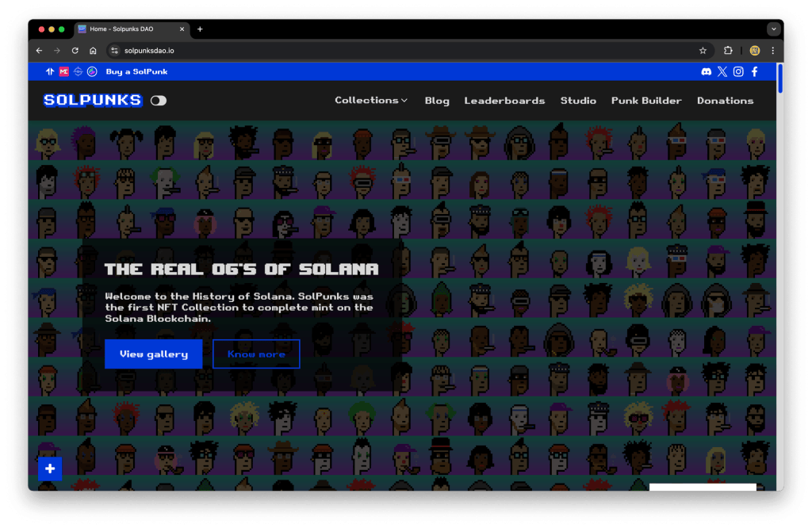Click the Buy a SolPunk link
The image size is (812, 528).
click(x=136, y=71)
